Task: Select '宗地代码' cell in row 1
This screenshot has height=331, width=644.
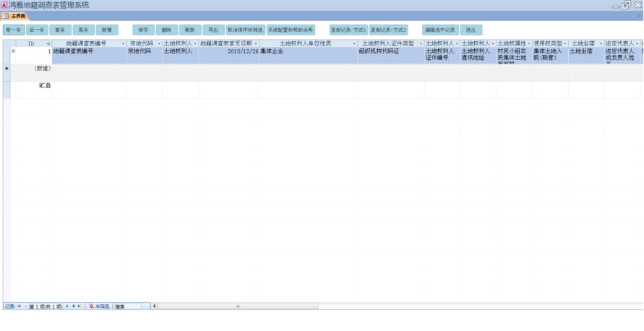Action: pos(145,56)
